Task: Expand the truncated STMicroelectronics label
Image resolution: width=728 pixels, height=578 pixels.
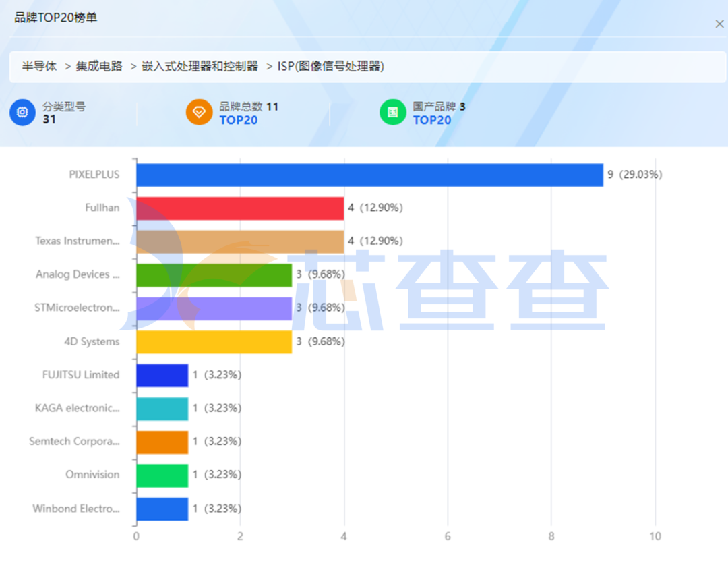Action: coord(76,308)
